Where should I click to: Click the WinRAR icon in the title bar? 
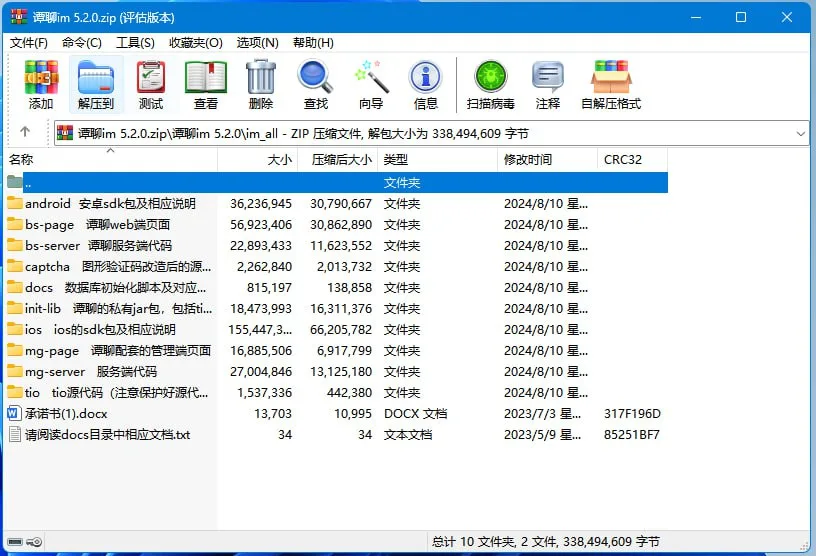point(19,17)
